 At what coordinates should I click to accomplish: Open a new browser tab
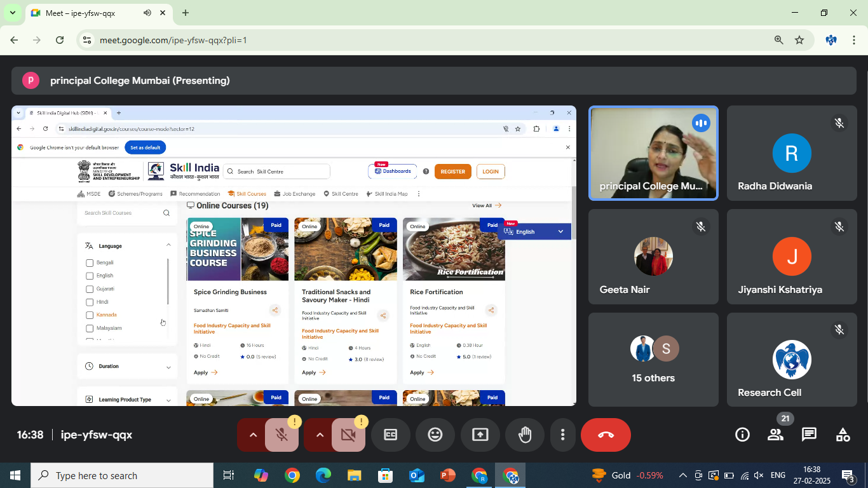186,13
